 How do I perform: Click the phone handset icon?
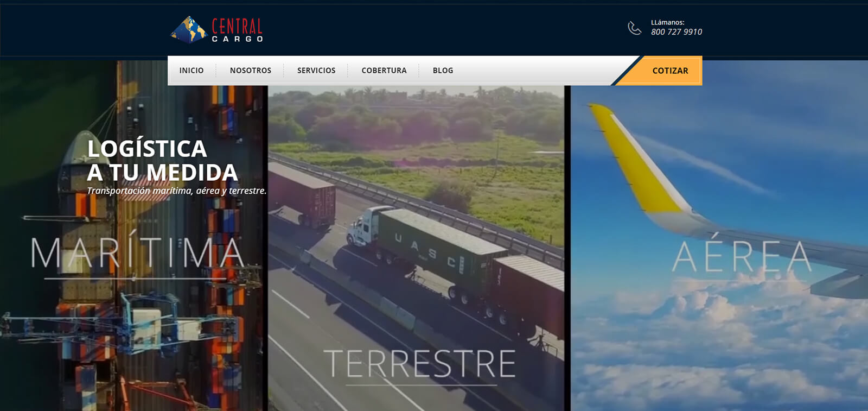(x=634, y=28)
